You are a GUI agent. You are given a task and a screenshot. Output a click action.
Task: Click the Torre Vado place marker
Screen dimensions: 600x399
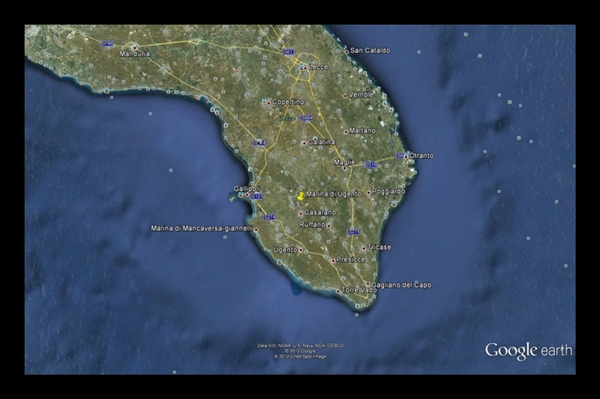pyautogui.click(x=338, y=292)
